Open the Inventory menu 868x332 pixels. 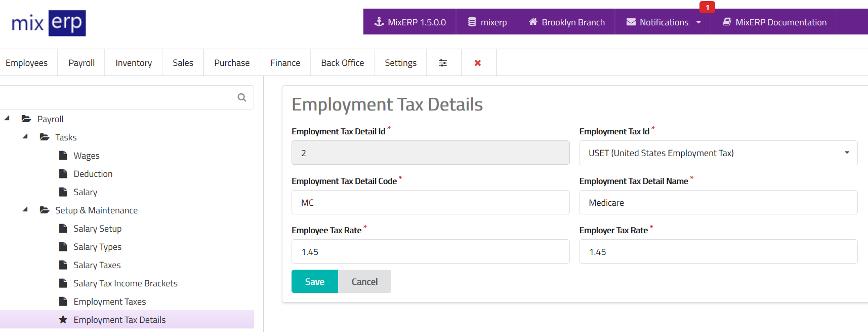pyautogui.click(x=134, y=63)
